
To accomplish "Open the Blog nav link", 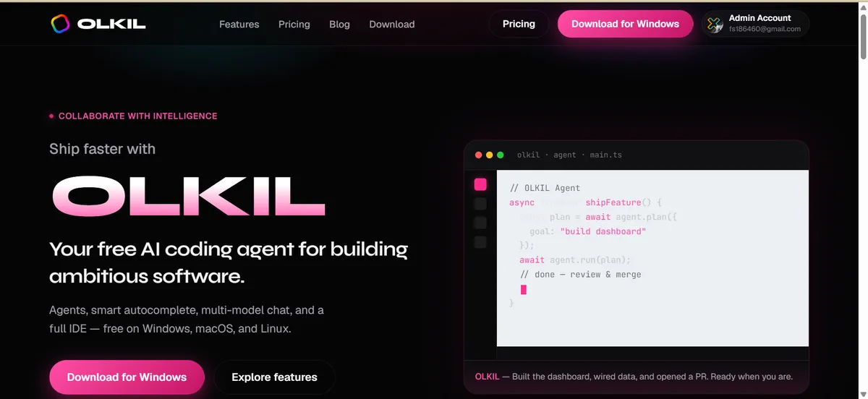I will click(x=339, y=24).
